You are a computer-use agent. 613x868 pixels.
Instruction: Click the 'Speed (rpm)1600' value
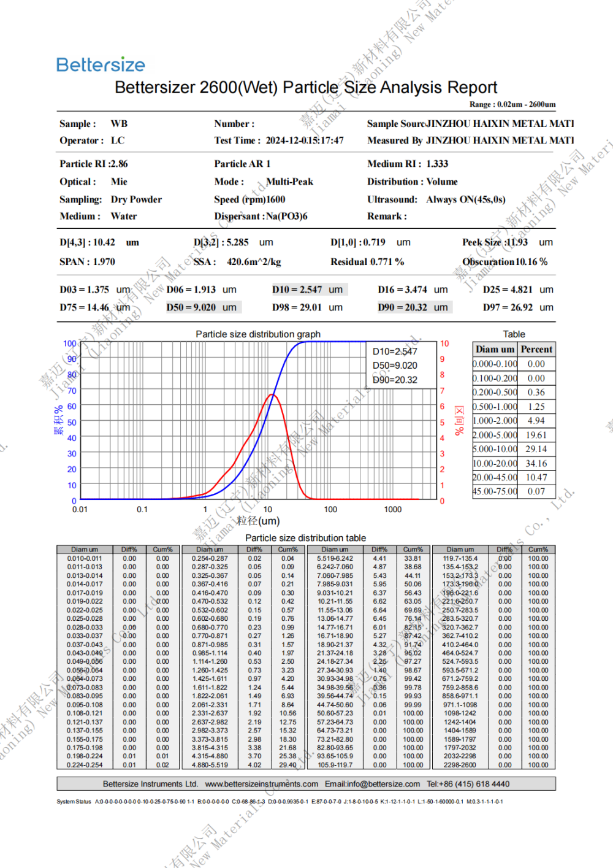(249, 199)
